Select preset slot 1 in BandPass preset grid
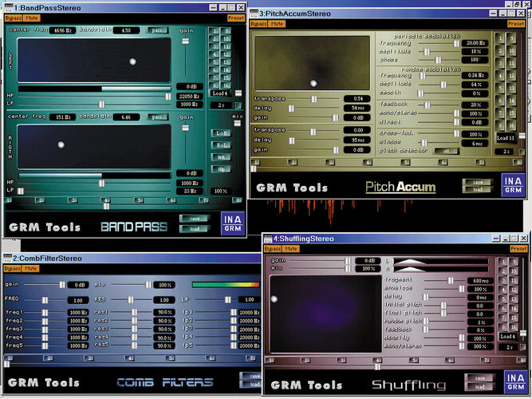This screenshot has height=399, width=532. click(214, 31)
